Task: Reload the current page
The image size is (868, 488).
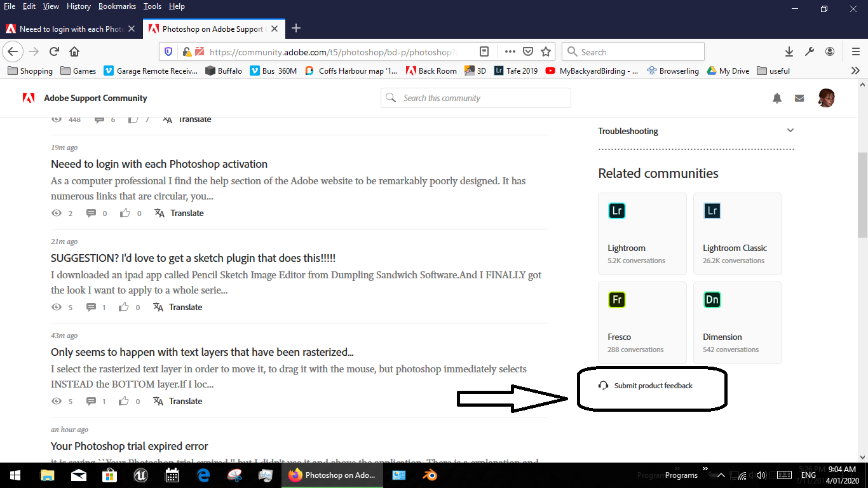Action: pyautogui.click(x=54, y=51)
